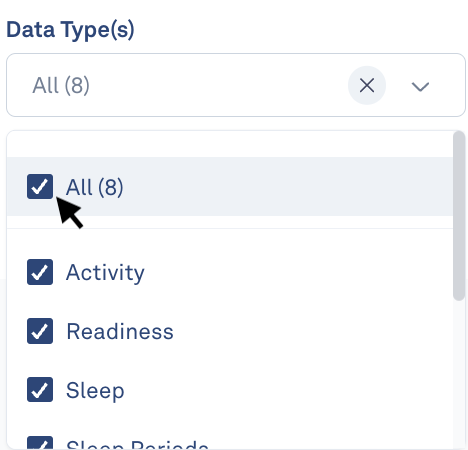This screenshot has width=468, height=450.
Task: Click the cut-off Sleep Periods label
Action: tap(137, 444)
